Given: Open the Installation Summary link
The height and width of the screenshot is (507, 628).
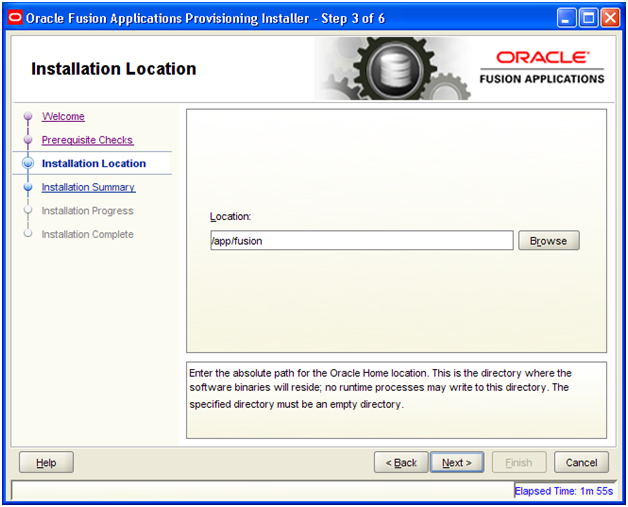Looking at the screenshot, I should click(x=89, y=187).
